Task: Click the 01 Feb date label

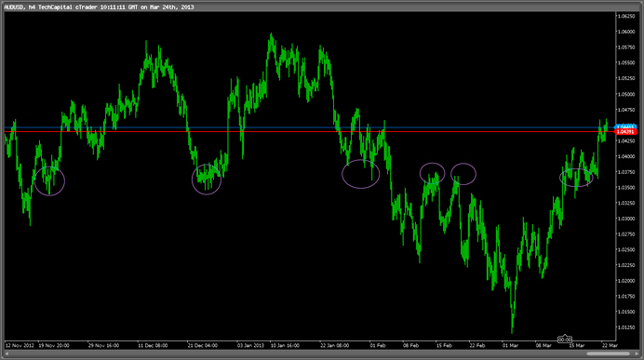Action: pyautogui.click(x=378, y=346)
